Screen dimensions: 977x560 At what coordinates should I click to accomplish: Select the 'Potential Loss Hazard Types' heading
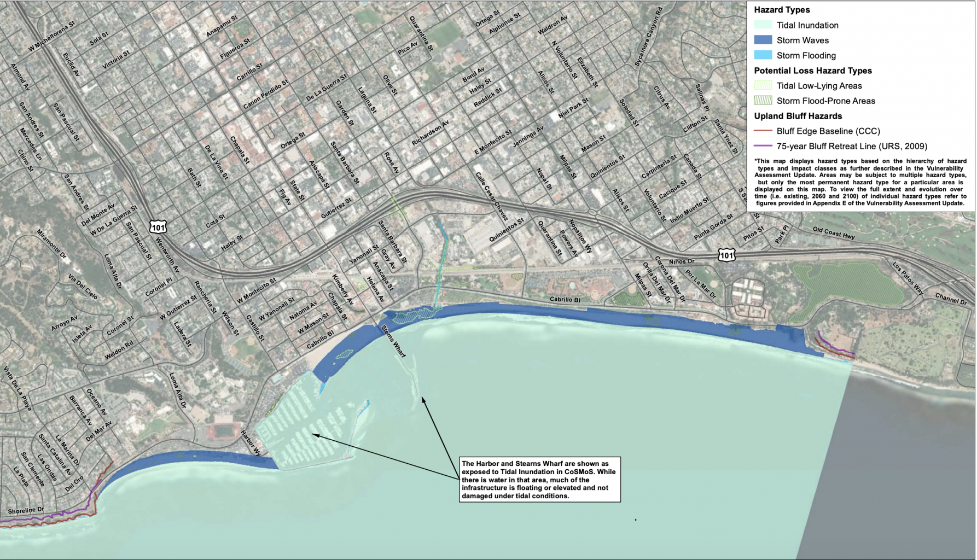813,71
